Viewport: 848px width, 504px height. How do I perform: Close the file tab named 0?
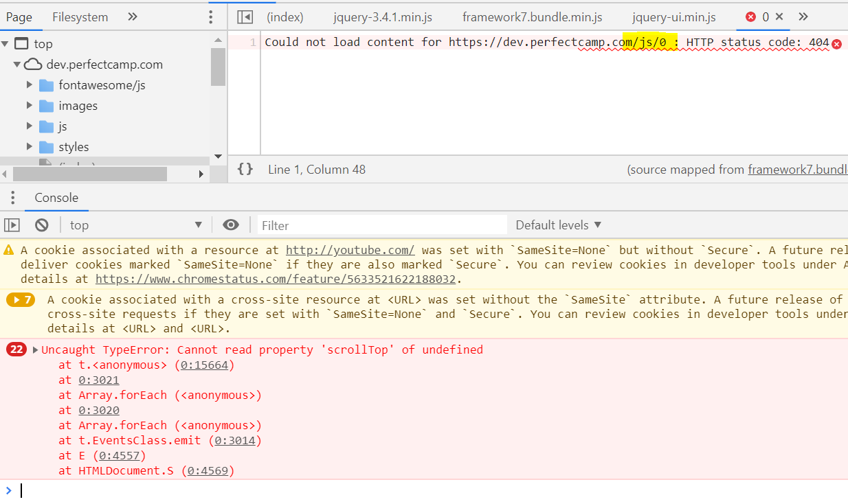click(779, 16)
